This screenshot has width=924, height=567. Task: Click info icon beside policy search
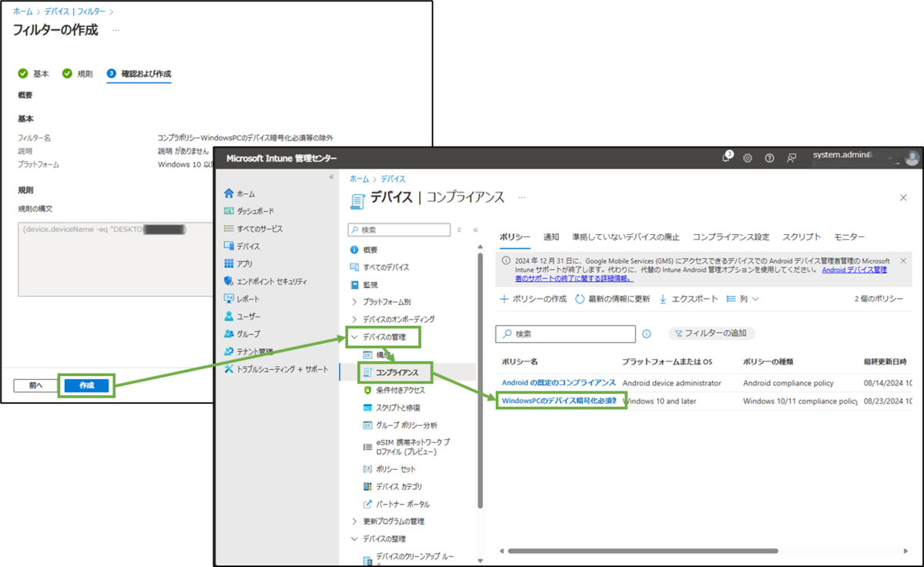[x=647, y=334]
